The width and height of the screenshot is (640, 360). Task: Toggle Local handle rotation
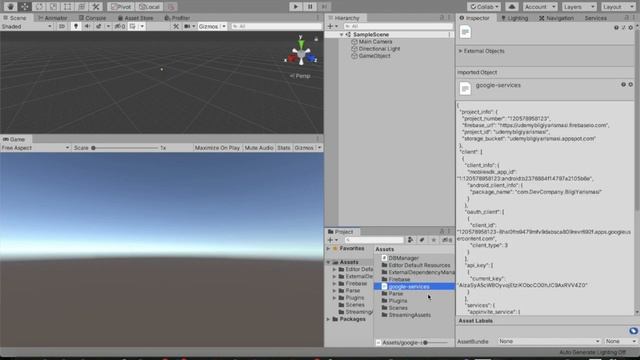pos(149,7)
